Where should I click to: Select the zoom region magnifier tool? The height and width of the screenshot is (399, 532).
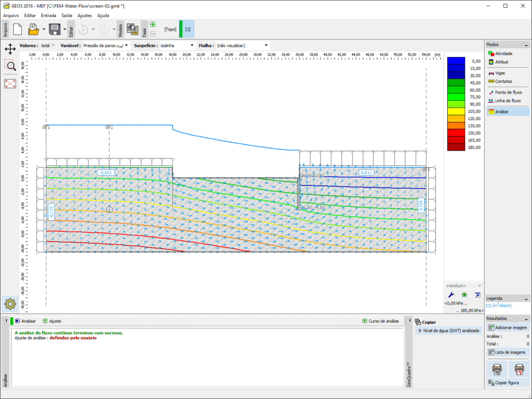coord(10,65)
